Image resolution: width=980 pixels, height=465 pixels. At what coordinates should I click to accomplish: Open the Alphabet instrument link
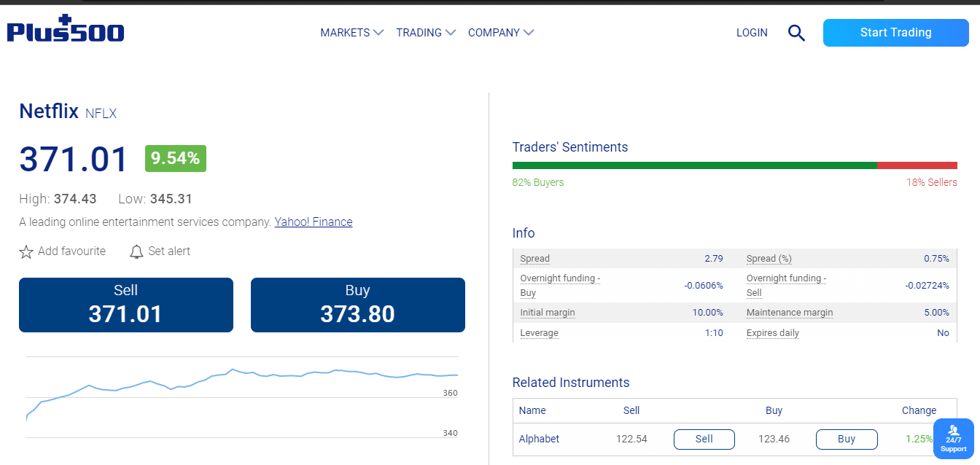(x=539, y=439)
